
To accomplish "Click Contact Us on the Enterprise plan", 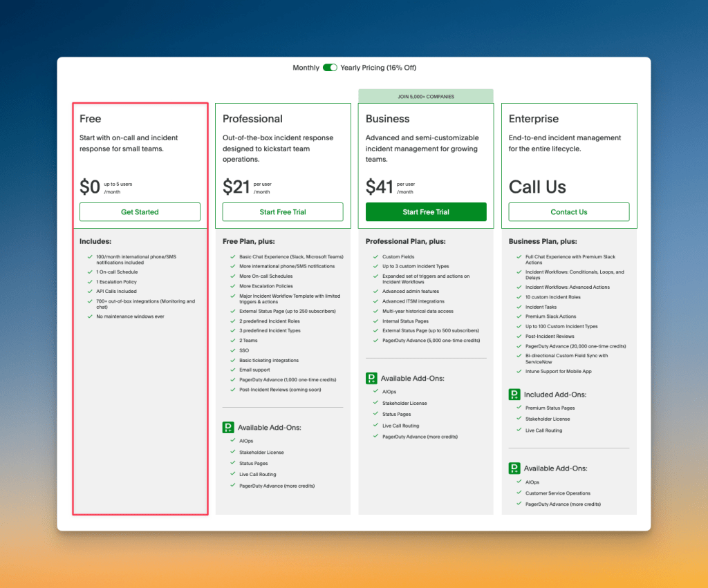I will (x=568, y=212).
